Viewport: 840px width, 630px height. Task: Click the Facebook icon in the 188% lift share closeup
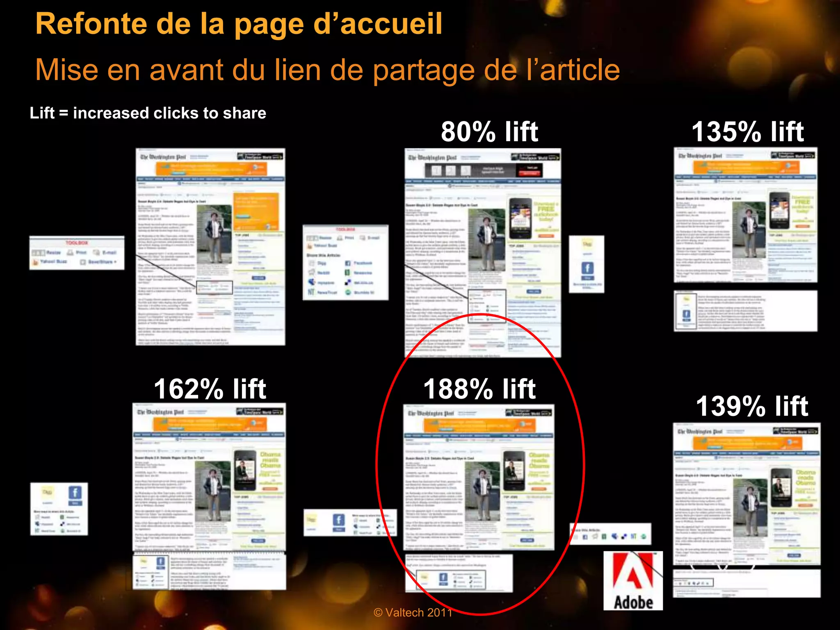[338, 520]
